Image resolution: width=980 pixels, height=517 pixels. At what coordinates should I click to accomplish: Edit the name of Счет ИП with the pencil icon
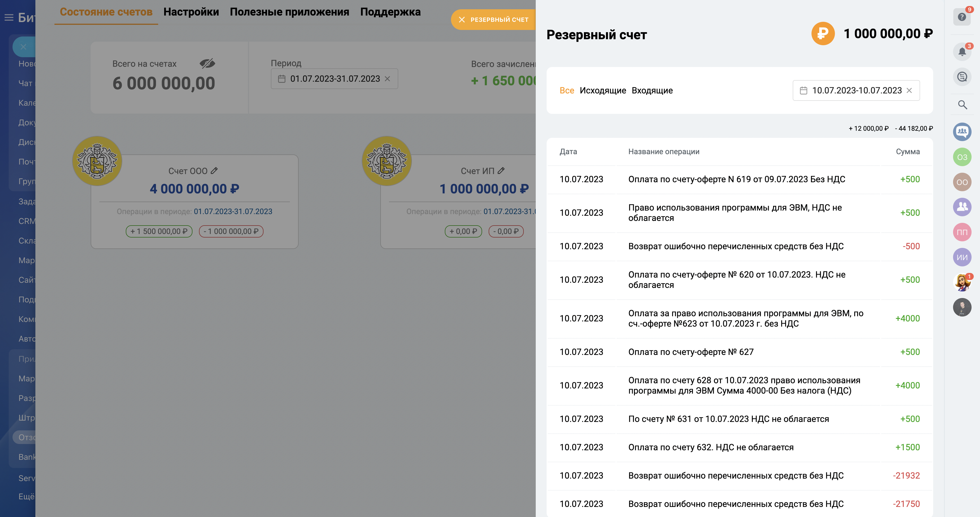tap(502, 171)
